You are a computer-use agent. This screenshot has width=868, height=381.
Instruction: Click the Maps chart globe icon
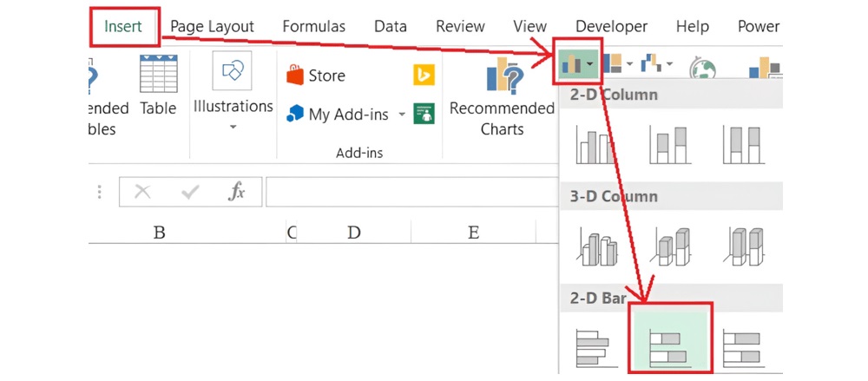(702, 69)
